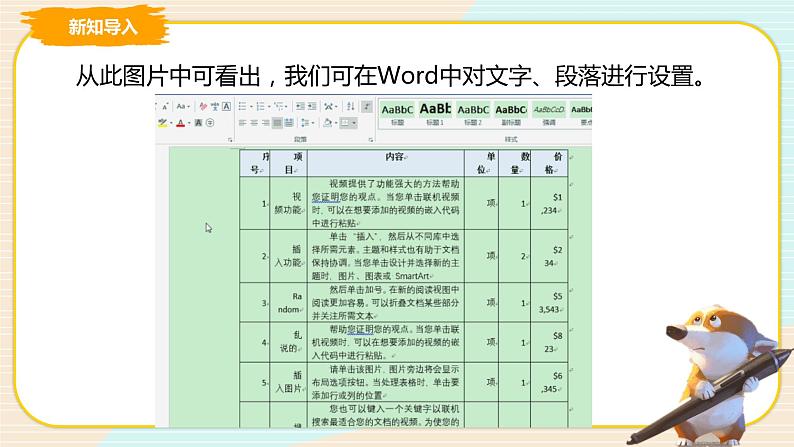Click the 项目 header cell

coord(289,163)
